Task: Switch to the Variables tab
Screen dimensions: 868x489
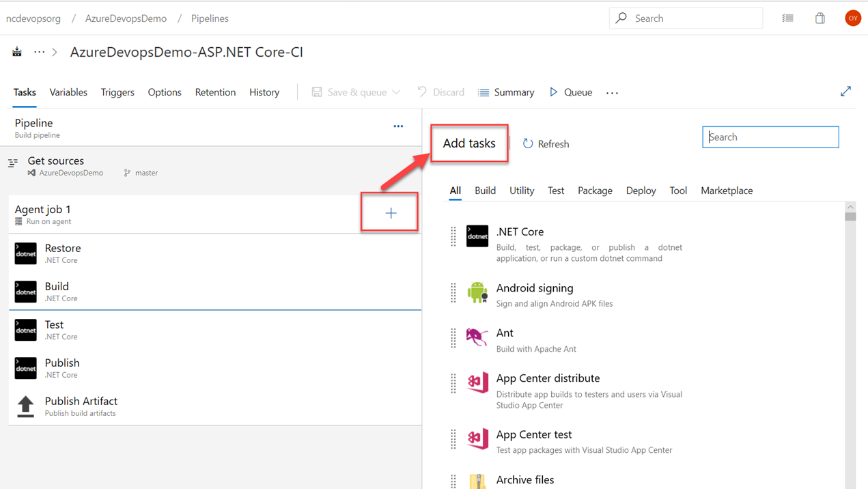Action: click(68, 92)
